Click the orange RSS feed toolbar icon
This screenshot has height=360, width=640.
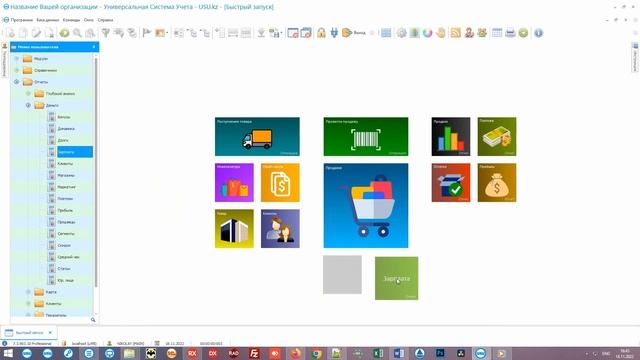click(456, 33)
